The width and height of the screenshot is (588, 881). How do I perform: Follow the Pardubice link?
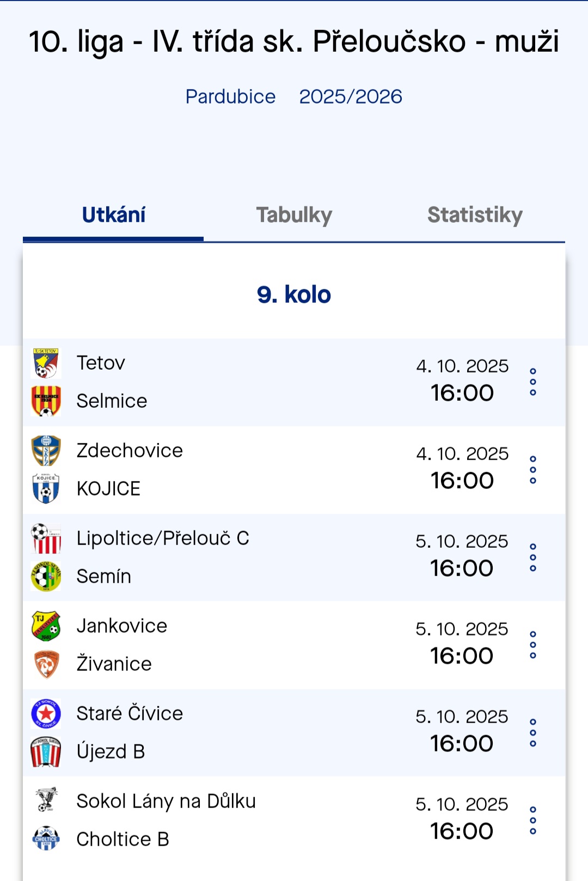point(230,97)
